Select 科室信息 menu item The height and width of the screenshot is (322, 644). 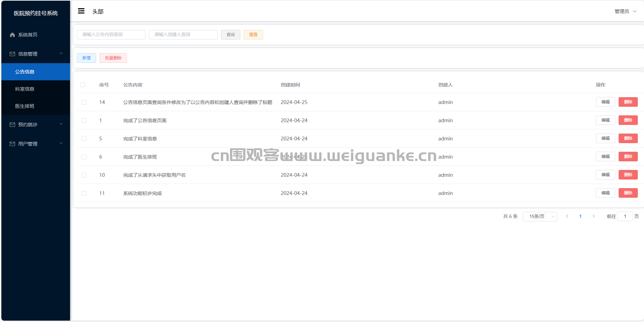tap(36, 89)
